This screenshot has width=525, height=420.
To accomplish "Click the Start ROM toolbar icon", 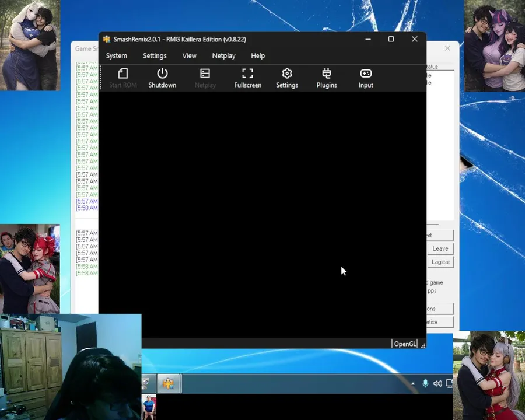I will (123, 78).
